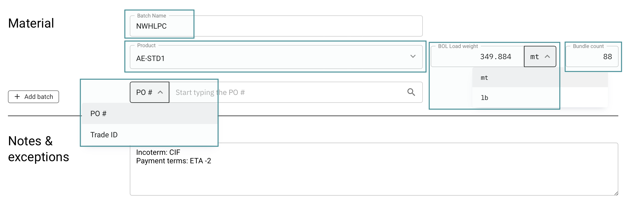Toggle the mt weight unit dropdown
Screen dimensions: 644x202
[x=540, y=57]
